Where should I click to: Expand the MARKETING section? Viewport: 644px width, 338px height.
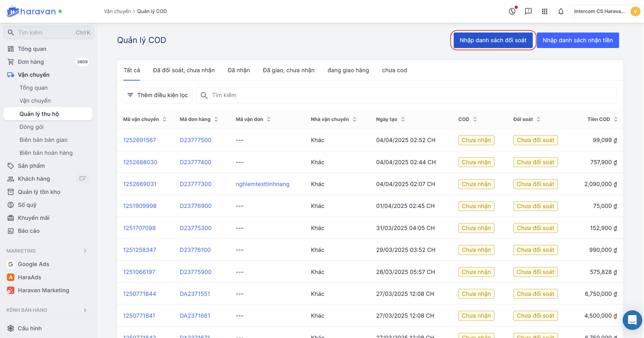85,251
